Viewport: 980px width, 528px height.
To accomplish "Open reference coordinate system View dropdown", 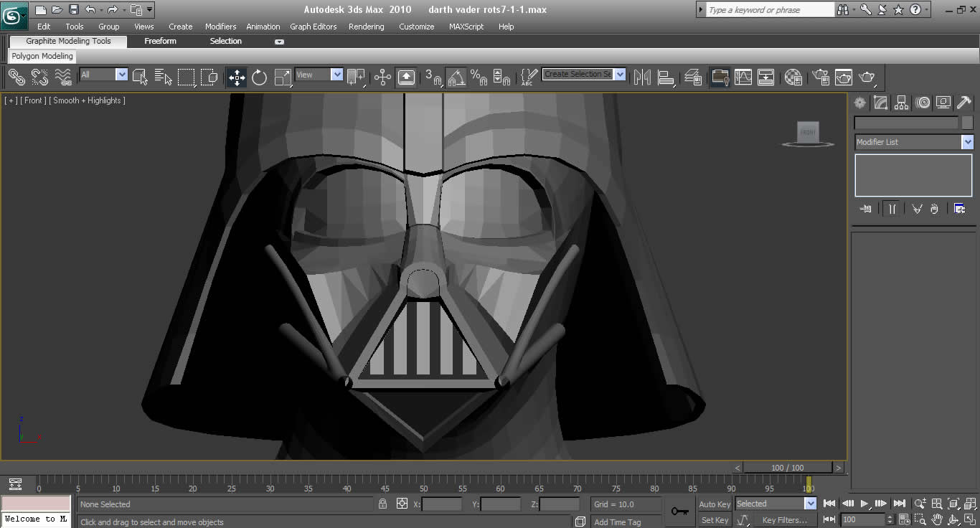I will (319, 75).
